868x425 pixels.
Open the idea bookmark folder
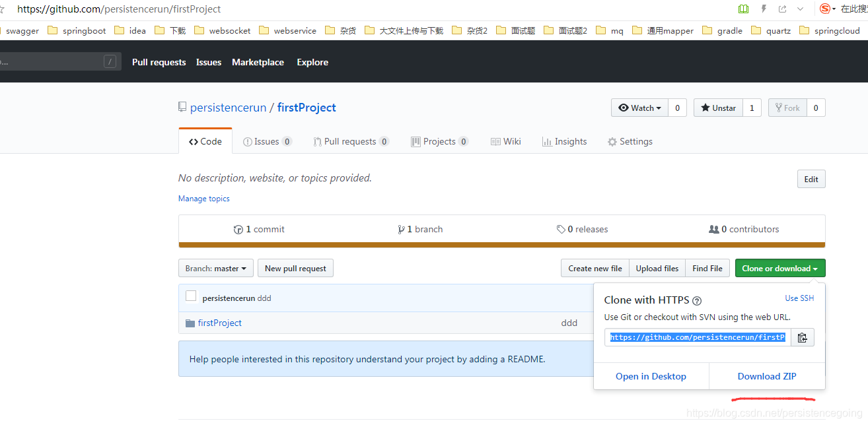130,30
